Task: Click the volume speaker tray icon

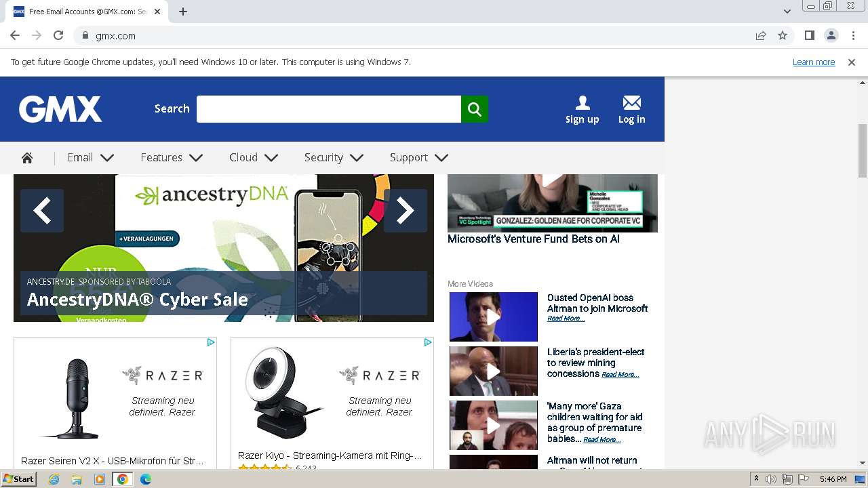Action: (x=771, y=479)
